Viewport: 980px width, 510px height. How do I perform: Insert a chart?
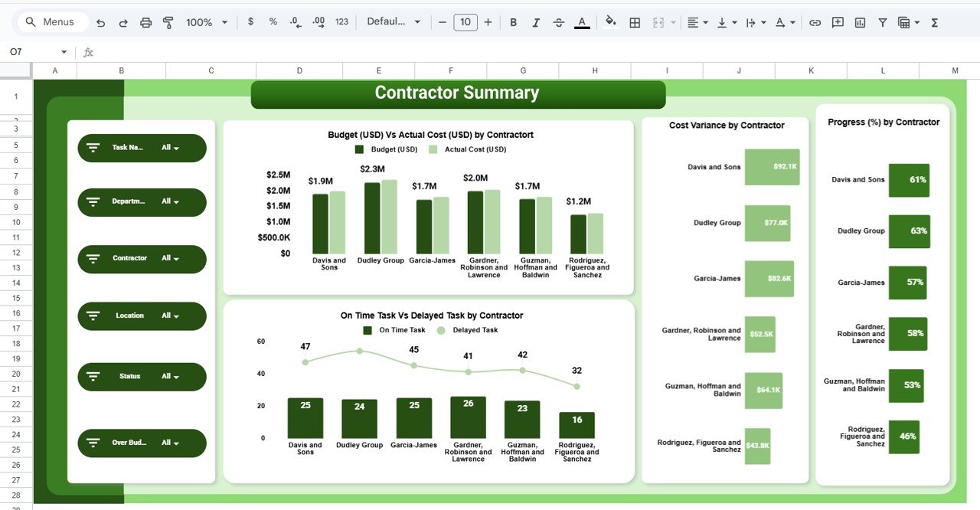860,22
